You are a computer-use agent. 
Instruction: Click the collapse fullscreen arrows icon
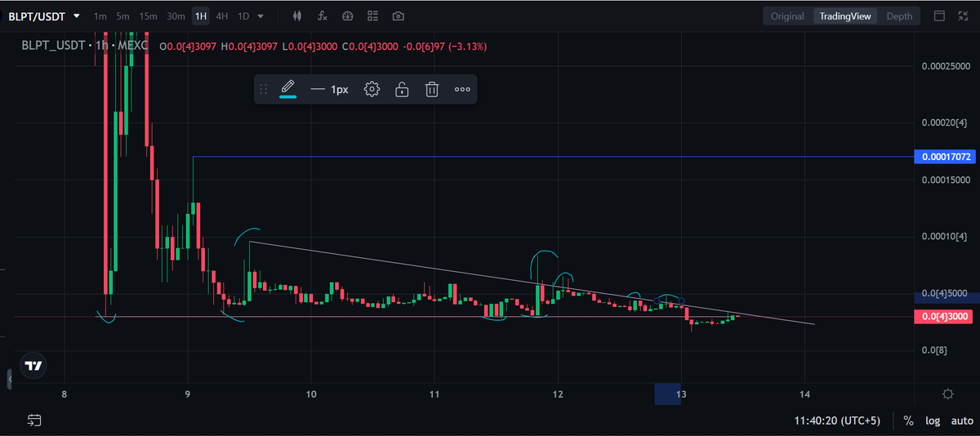[x=964, y=16]
